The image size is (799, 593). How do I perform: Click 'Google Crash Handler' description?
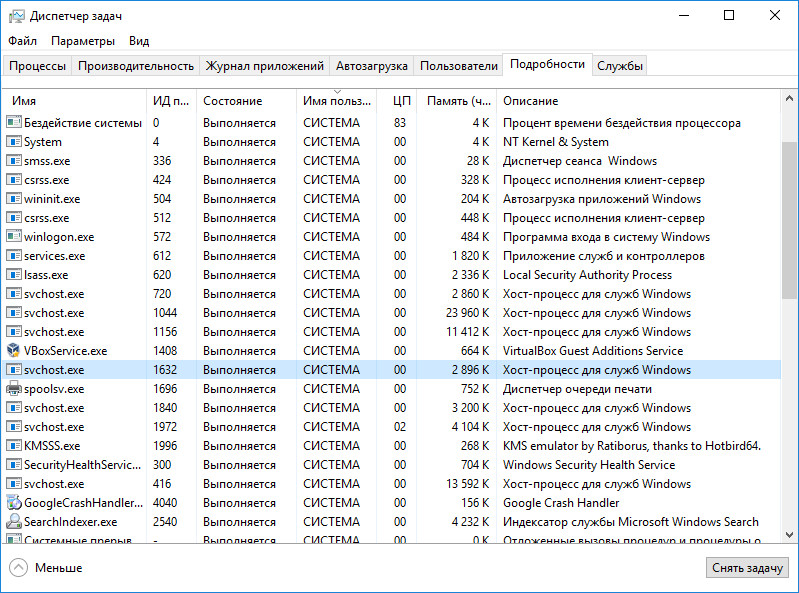point(561,503)
